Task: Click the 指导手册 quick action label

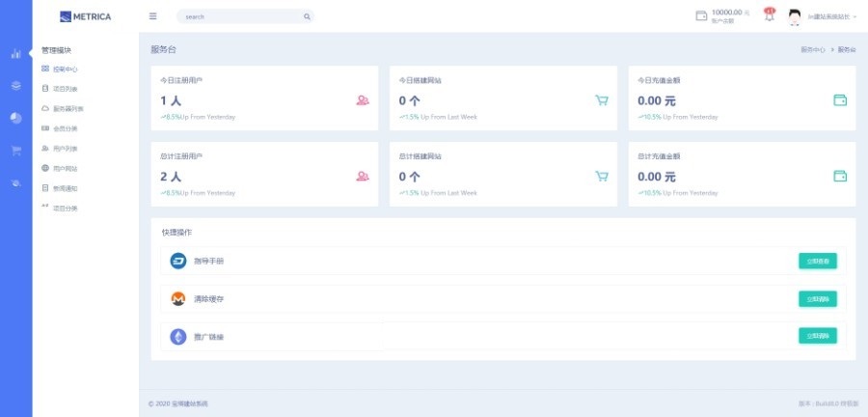Action: (x=208, y=261)
